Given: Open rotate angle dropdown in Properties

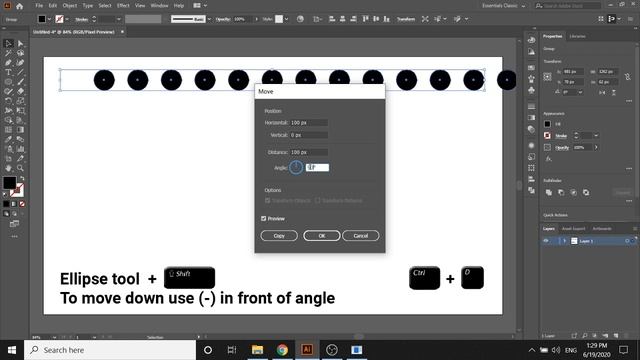Looking at the screenshot, I should 580,93.
